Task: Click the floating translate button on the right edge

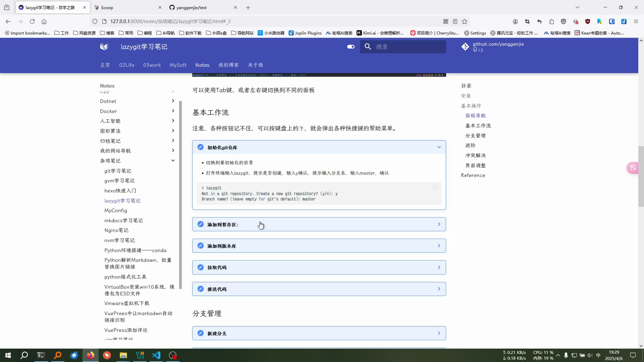Action: tap(633, 168)
